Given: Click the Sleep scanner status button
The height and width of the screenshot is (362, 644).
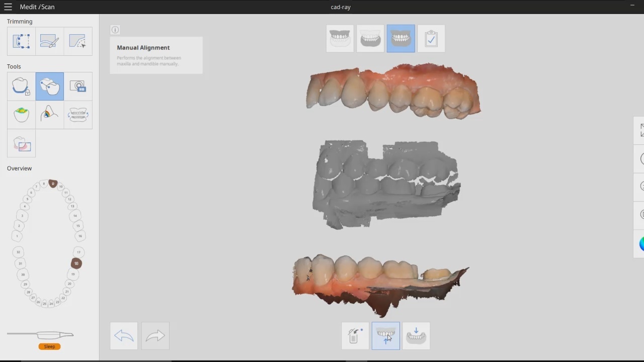Looking at the screenshot, I should pyautogui.click(x=49, y=346).
